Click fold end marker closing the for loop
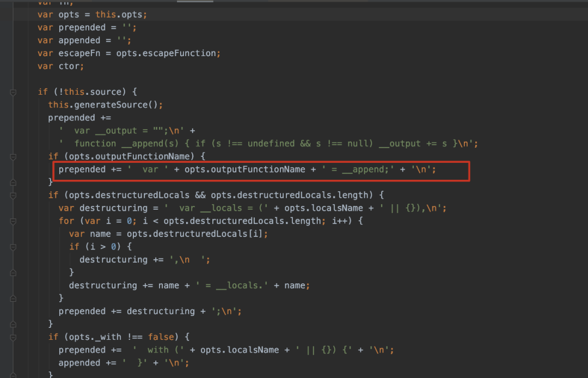This screenshot has width=588, height=378. [x=13, y=298]
